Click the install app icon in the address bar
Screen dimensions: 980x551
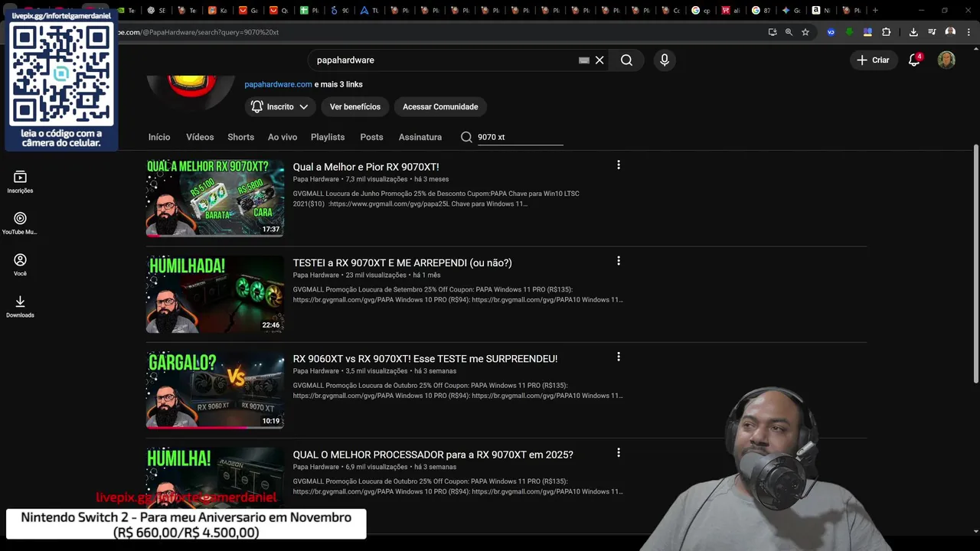(773, 32)
